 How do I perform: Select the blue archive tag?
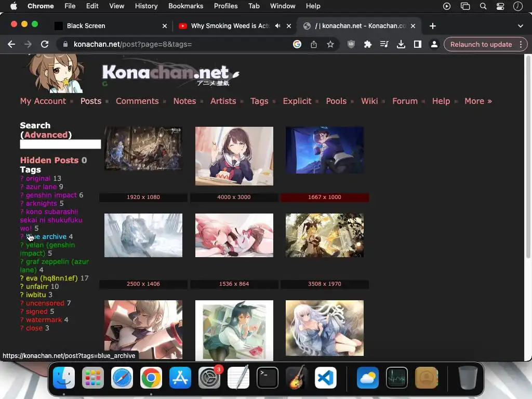[46, 236]
